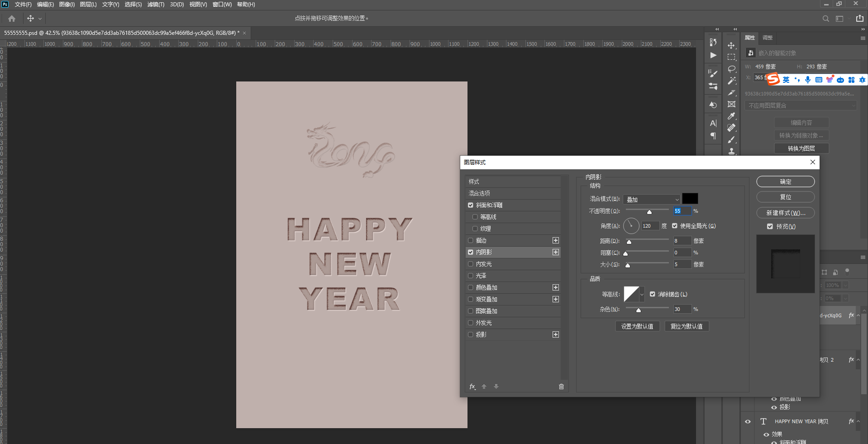Click the plus icon next to 描边
The width and height of the screenshot is (868, 444).
pos(556,240)
